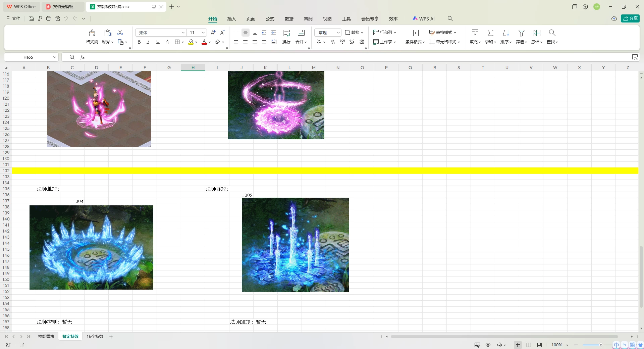Viewport: 644px width, 349px height.
Task: Click the Merge cells icon
Action: (301, 33)
